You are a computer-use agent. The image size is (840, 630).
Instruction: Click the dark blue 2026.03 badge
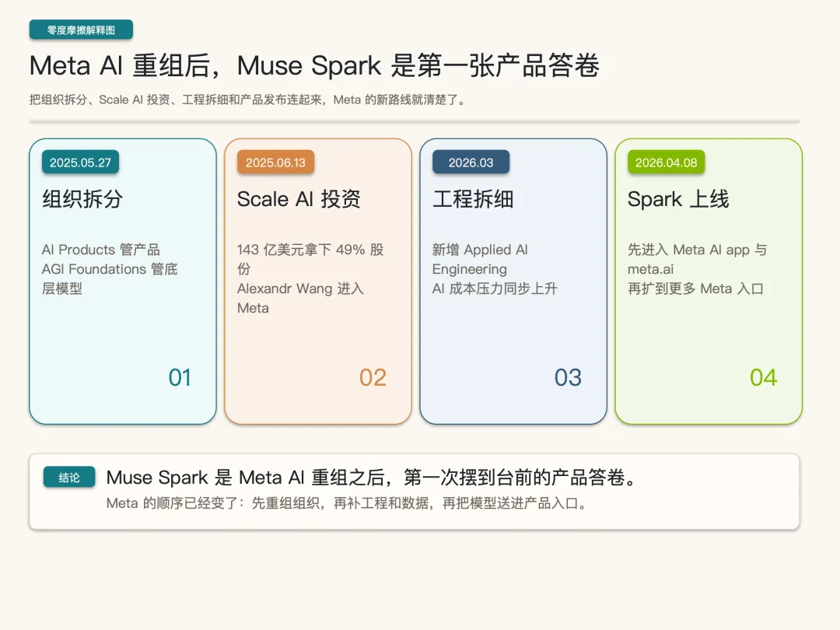(471, 163)
